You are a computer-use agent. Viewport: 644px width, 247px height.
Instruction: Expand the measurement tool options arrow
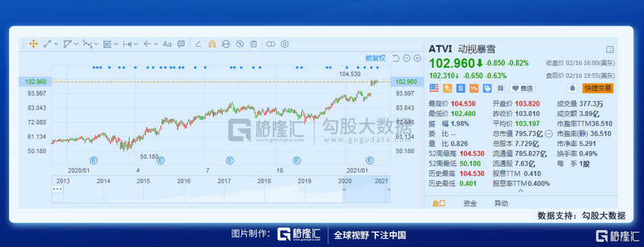click(117, 44)
